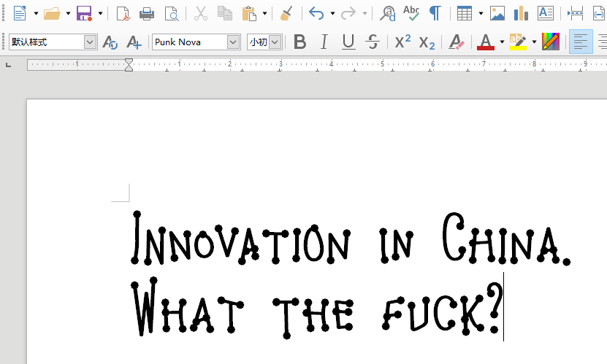Click the Clone Formatting paintbrush
Image resolution: width=607 pixels, height=364 pixels.
286,13
